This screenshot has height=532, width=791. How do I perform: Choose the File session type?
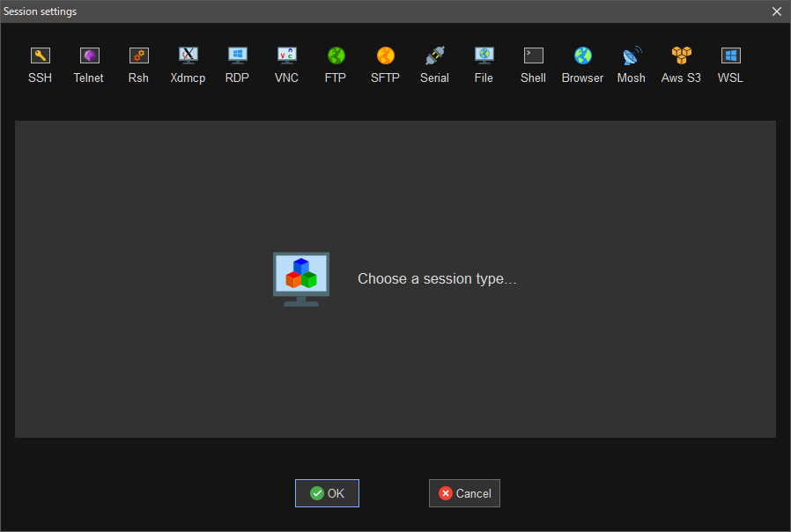484,64
